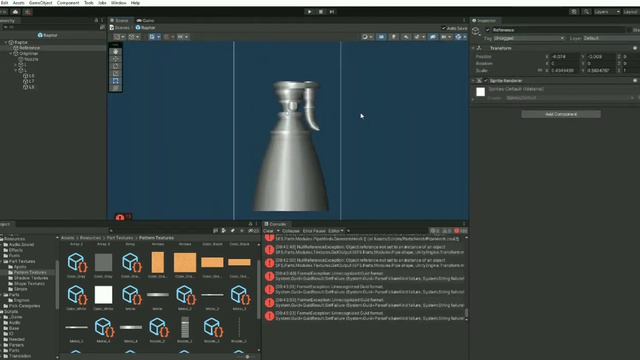Select the Rotate tool in scene overlay
The width and height of the screenshot is (640, 360).
(116, 67)
